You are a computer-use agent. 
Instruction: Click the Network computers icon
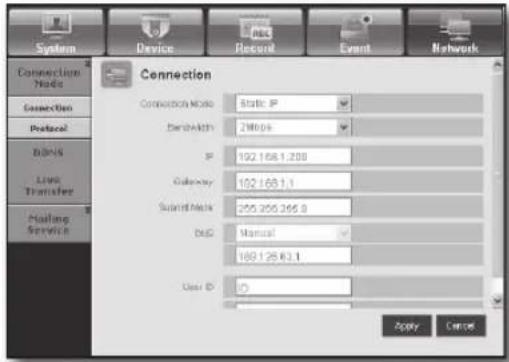[x=455, y=27]
